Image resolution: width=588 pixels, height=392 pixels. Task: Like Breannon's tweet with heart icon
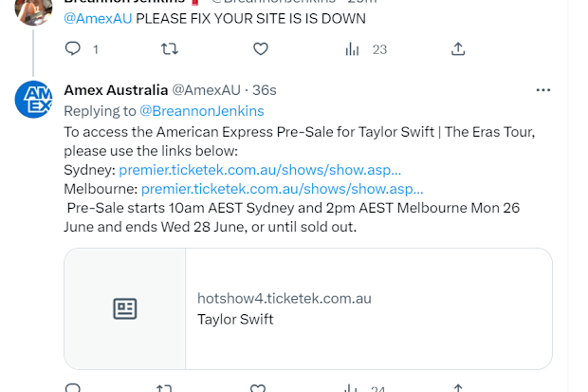261,48
